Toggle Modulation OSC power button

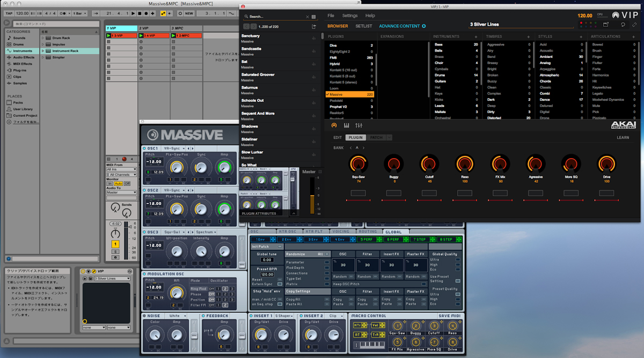pos(145,274)
